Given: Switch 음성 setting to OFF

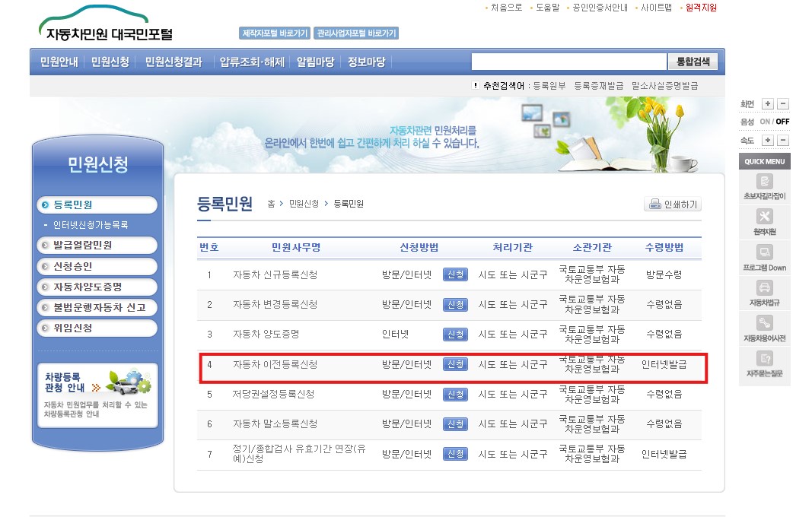Looking at the screenshot, I should [x=783, y=119].
